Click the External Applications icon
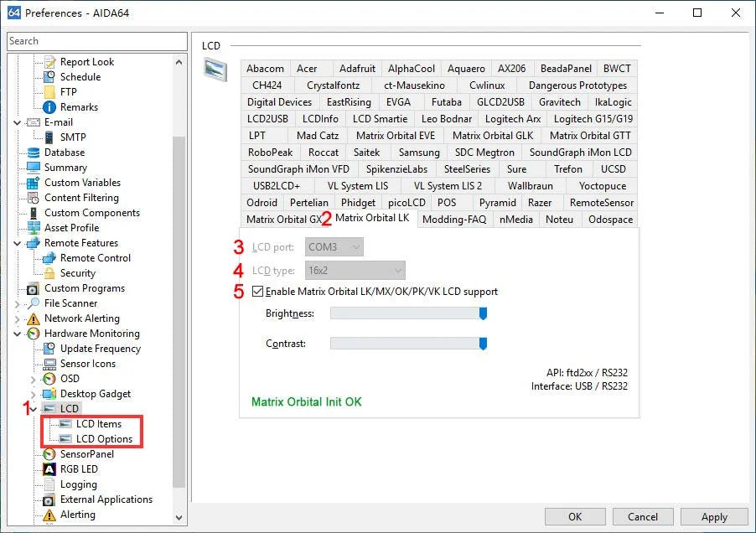Image resolution: width=756 pixels, height=533 pixels. point(49,499)
